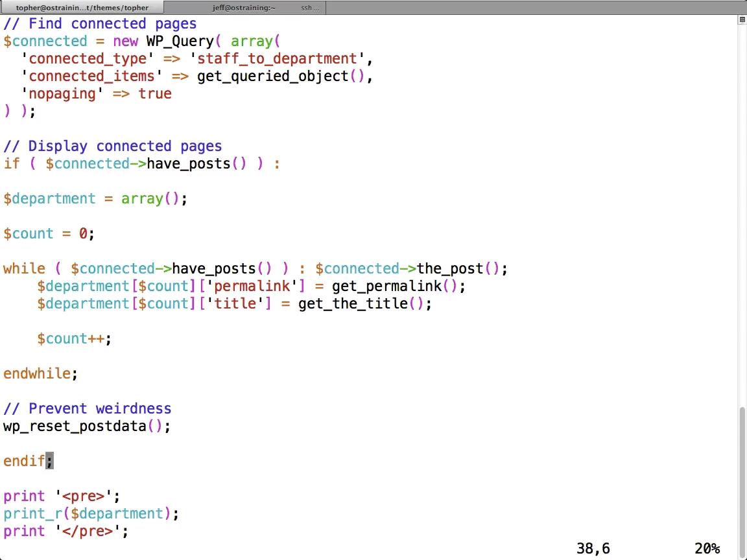This screenshot has height=560, width=747.
Task: Click the '// Display connected pages' comment
Action: coord(112,146)
